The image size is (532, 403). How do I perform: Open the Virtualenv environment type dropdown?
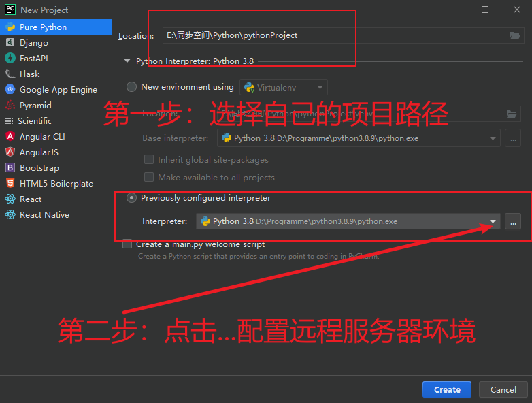[284, 87]
